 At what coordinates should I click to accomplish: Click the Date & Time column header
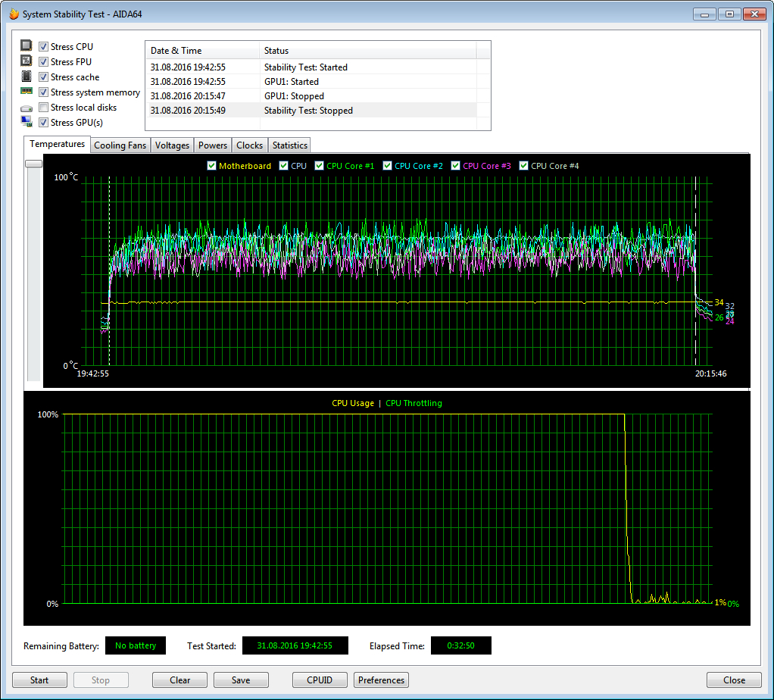coord(176,51)
